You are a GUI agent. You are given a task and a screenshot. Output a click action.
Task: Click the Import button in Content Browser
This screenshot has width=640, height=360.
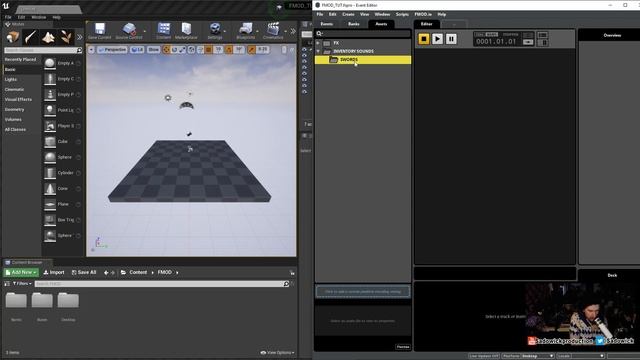coord(54,272)
